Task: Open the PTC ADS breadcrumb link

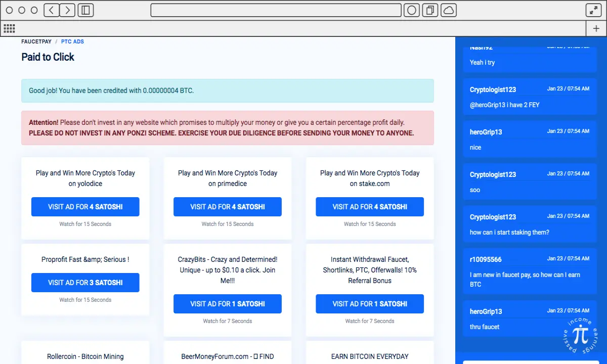Action: click(72, 41)
